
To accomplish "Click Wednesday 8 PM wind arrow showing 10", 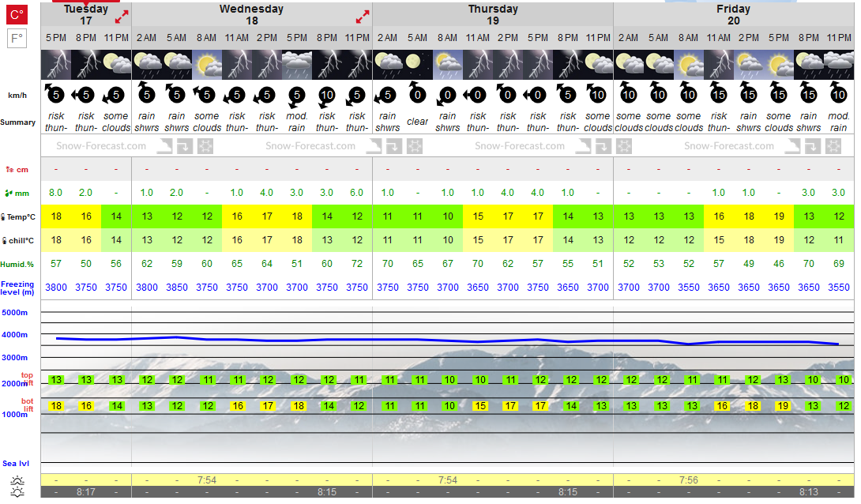I will click(x=327, y=96).
